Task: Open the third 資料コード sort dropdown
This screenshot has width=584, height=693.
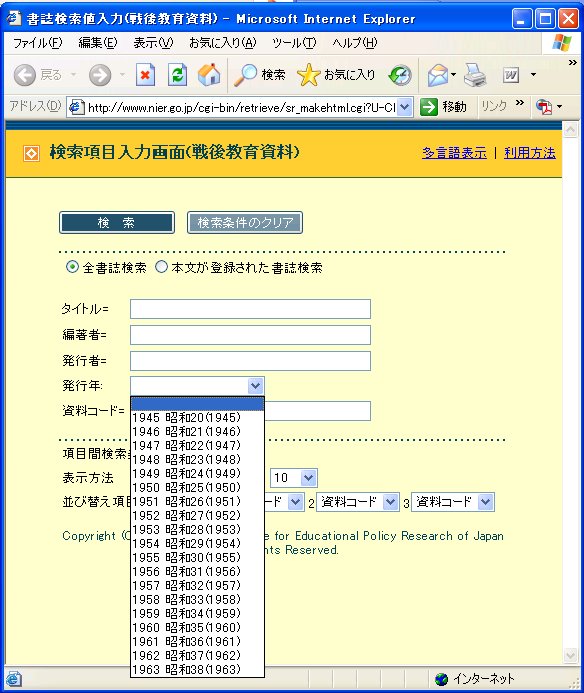Action: [453, 502]
